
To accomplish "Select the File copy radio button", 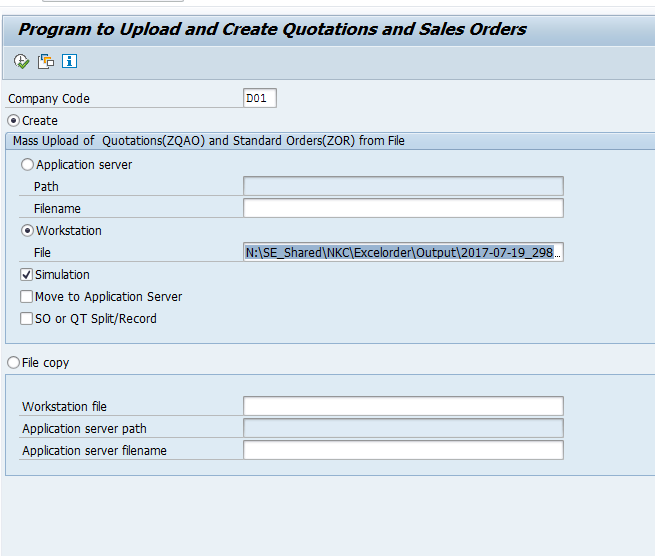I will [13, 363].
